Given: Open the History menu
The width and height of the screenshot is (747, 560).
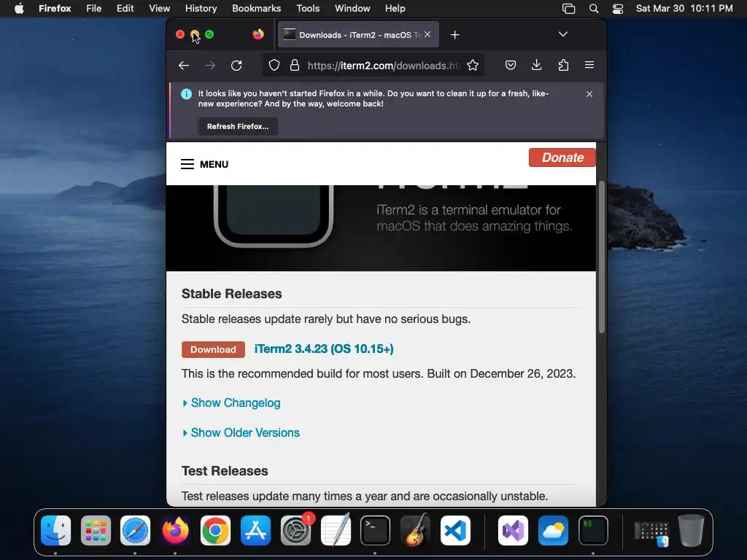Looking at the screenshot, I should [x=201, y=8].
